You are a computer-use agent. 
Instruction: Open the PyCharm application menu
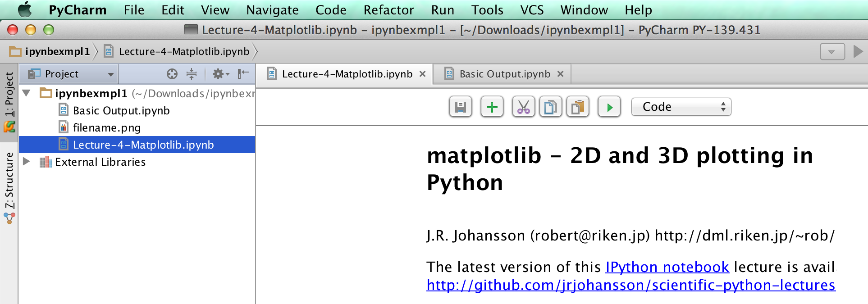point(78,10)
